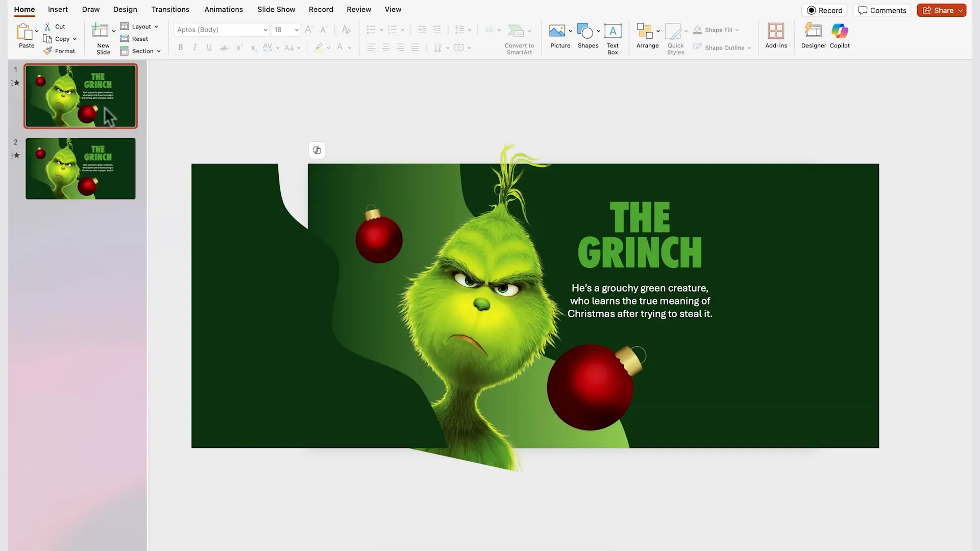Open the View tab
The height and width of the screenshot is (551, 980).
(393, 10)
